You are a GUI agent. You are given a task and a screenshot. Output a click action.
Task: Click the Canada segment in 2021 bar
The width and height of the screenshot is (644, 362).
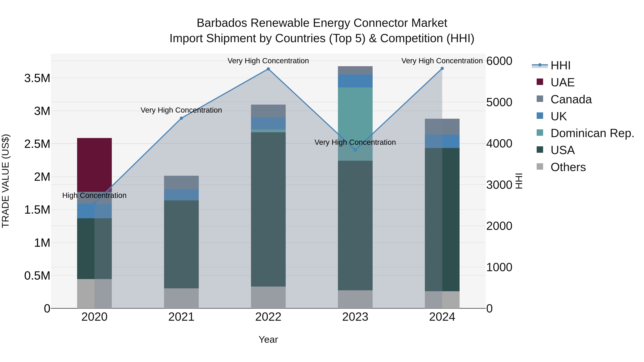point(182,182)
